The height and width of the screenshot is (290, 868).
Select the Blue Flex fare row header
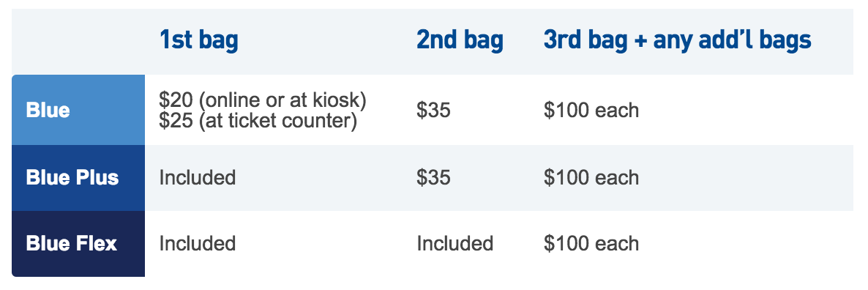click(x=72, y=244)
